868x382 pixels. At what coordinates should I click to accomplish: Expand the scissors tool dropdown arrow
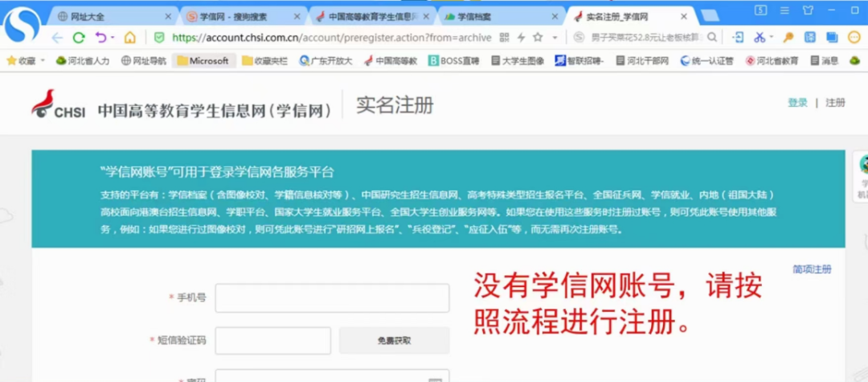coord(772,38)
